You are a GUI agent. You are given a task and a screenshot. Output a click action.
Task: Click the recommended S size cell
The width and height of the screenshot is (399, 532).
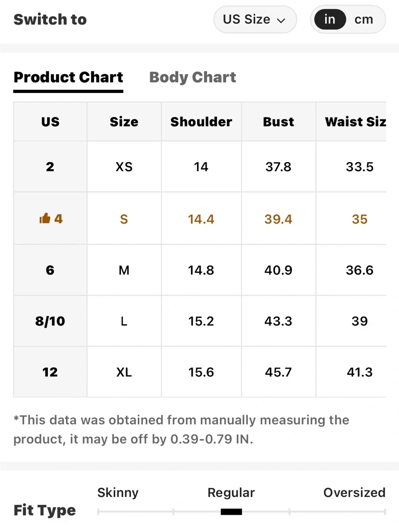click(124, 219)
